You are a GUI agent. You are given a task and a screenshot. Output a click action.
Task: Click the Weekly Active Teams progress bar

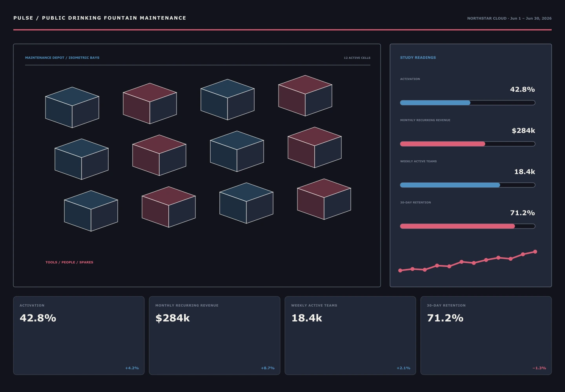coord(467,185)
